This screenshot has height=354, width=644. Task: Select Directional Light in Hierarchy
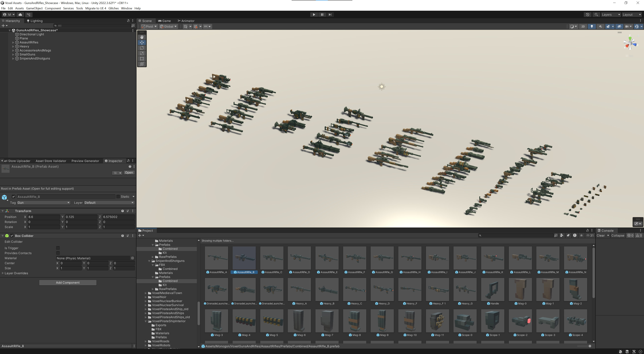pos(32,34)
